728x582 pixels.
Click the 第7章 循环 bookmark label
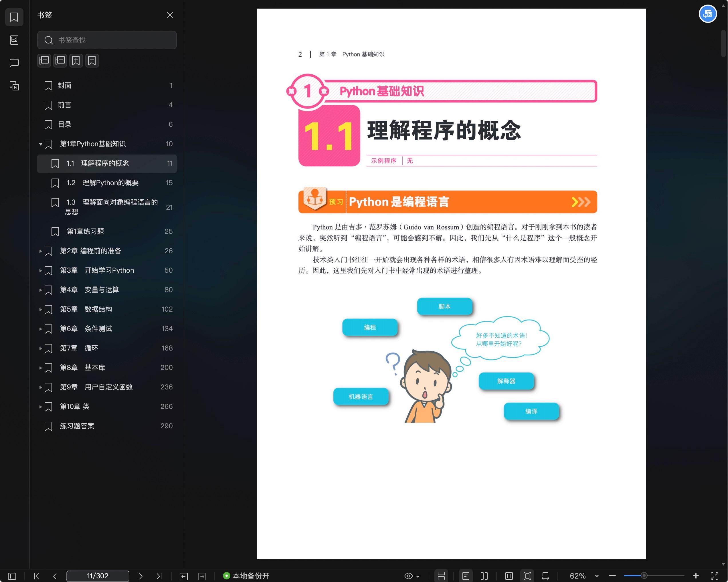[x=79, y=348]
